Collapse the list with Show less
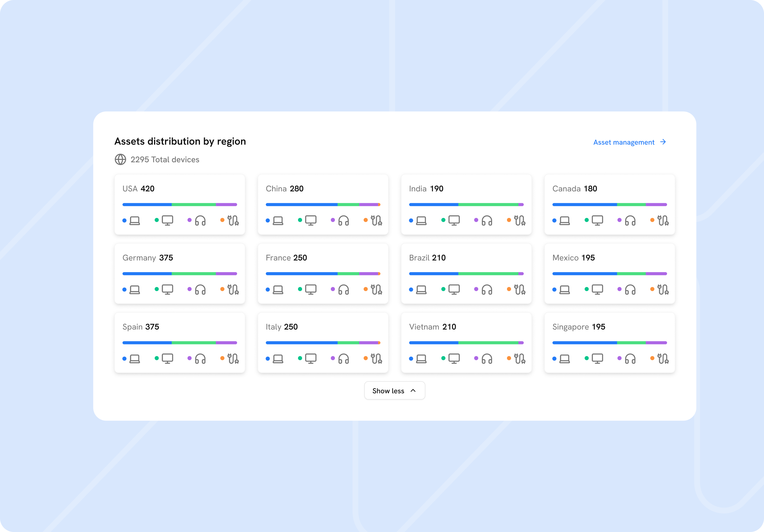The height and width of the screenshot is (532, 764). click(395, 391)
